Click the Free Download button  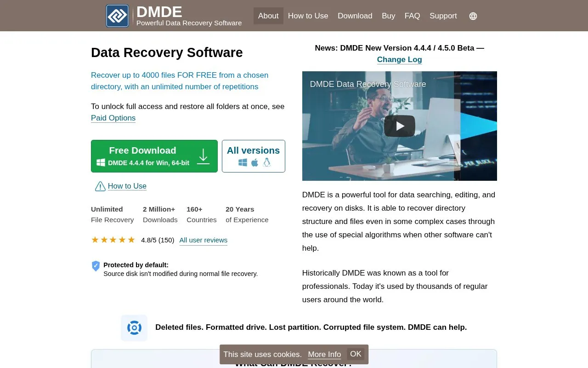click(154, 156)
